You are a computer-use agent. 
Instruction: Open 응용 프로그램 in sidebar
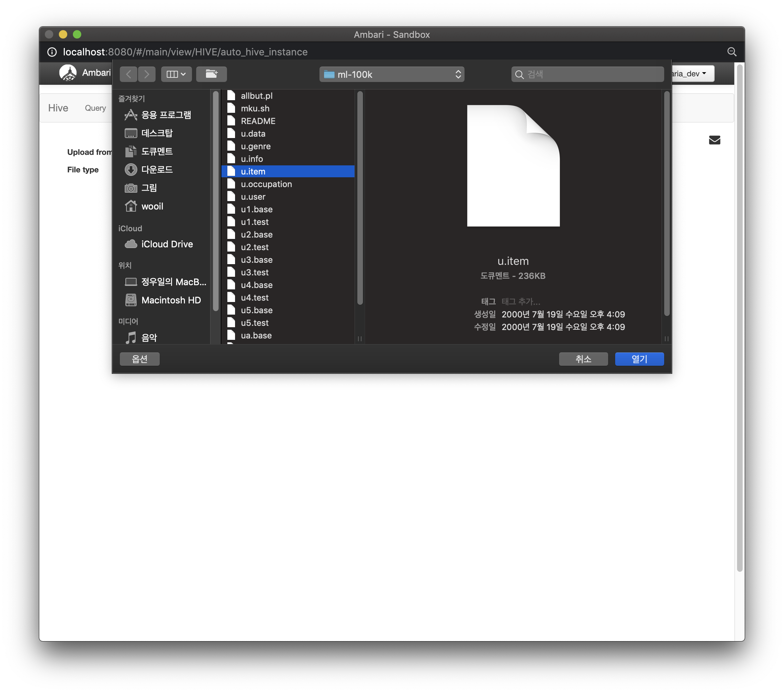click(x=158, y=115)
